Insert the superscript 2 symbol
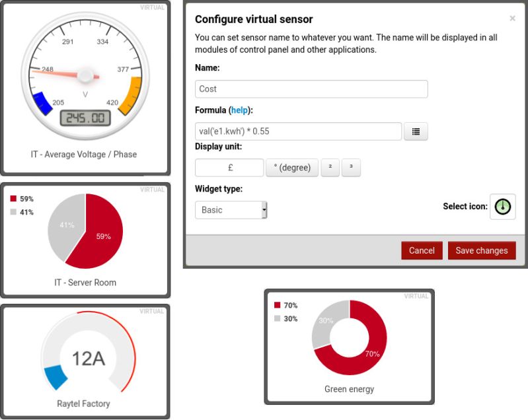528x420 pixels. pos(330,168)
